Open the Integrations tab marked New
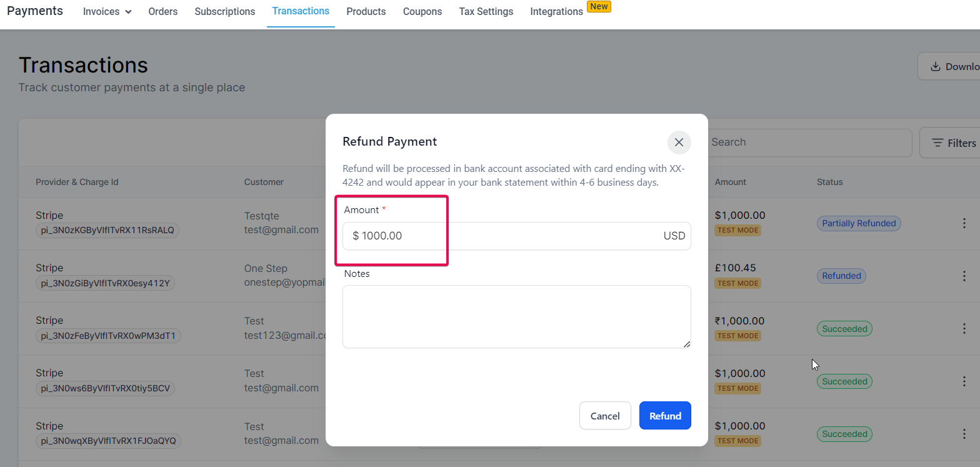The height and width of the screenshot is (467, 980). click(557, 11)
